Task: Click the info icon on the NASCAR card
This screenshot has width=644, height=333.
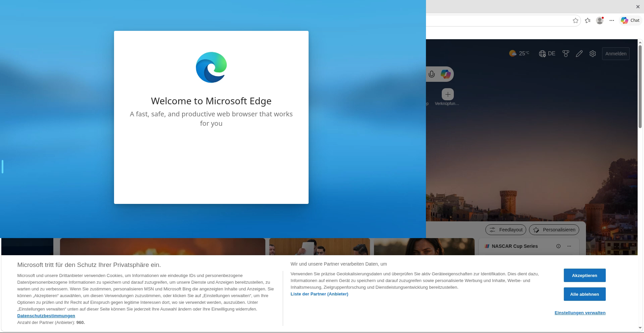Action: point(558,246)
